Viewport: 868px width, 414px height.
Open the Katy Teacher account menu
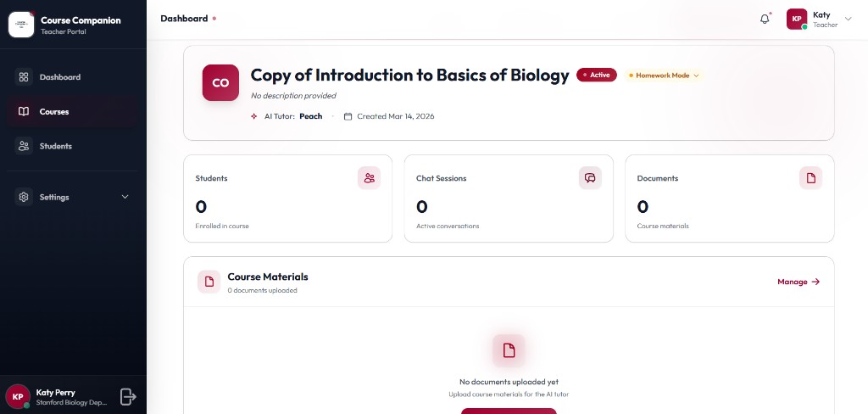point(820,19)
